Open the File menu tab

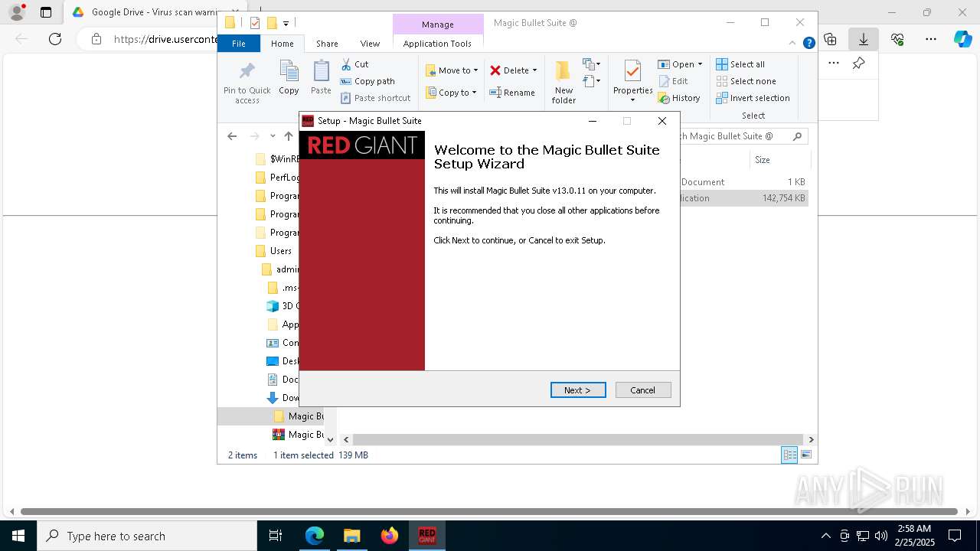239,44
